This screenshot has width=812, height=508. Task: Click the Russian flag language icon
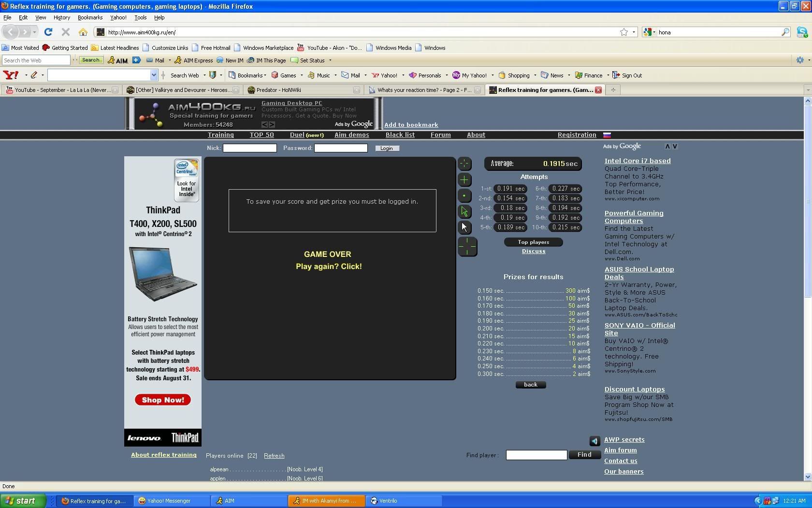pos(607,135)
